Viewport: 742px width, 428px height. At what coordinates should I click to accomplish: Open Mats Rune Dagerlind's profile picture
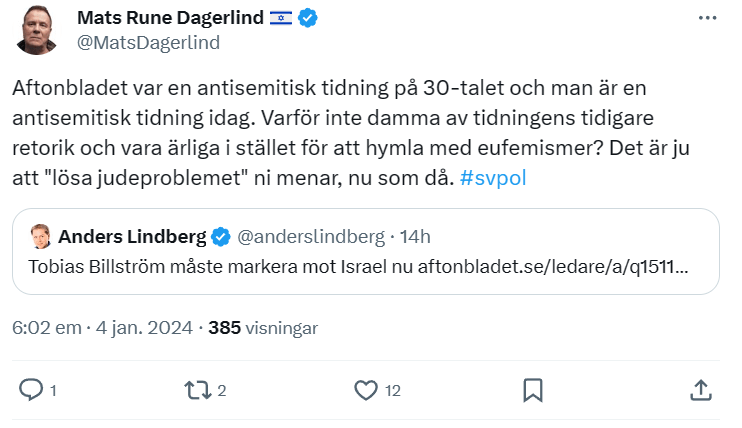click(38, 30)
